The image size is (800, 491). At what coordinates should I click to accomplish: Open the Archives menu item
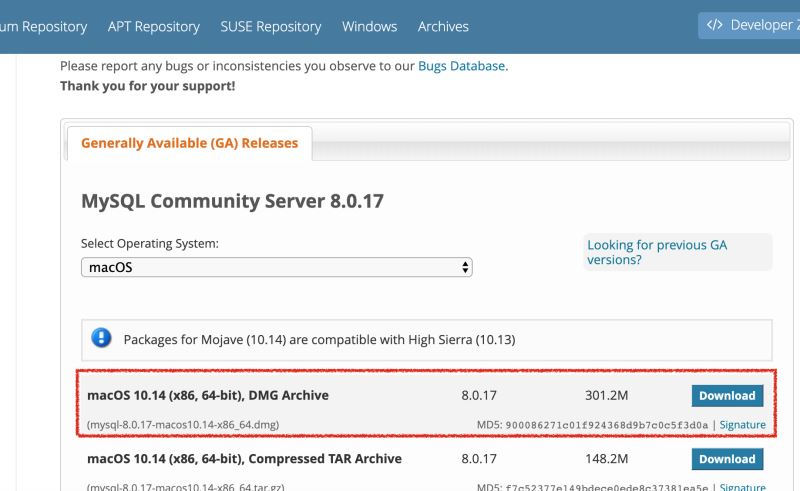point(443,26)
